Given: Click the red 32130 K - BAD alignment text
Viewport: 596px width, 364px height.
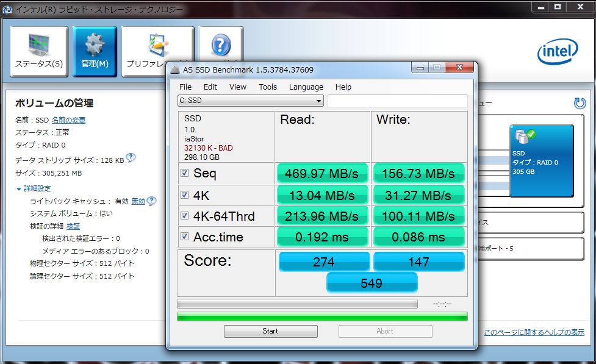Looking at the screenshot, I should click(208, 148).
